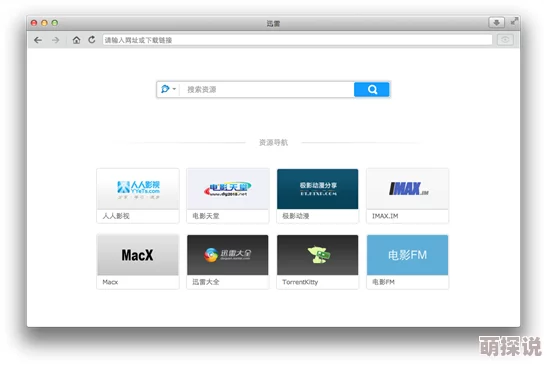Click the IMAX.IM caption label
Image resolution: width=547 pixels, height=365 pixels.
pyautogui.click(x=385, y=216)
